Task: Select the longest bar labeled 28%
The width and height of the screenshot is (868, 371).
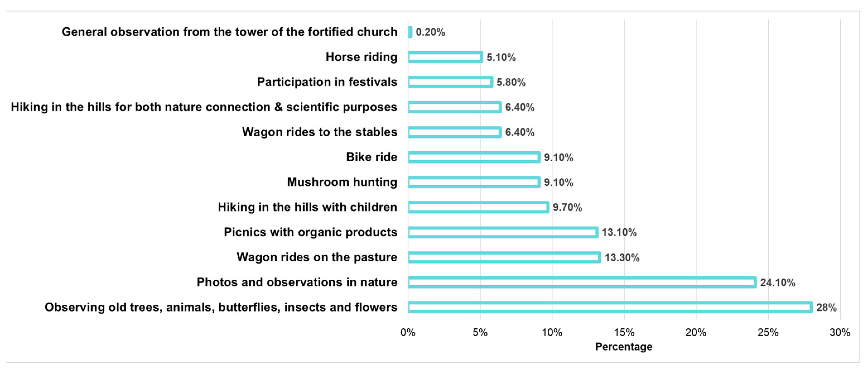Action: click(x=610, y=307)
